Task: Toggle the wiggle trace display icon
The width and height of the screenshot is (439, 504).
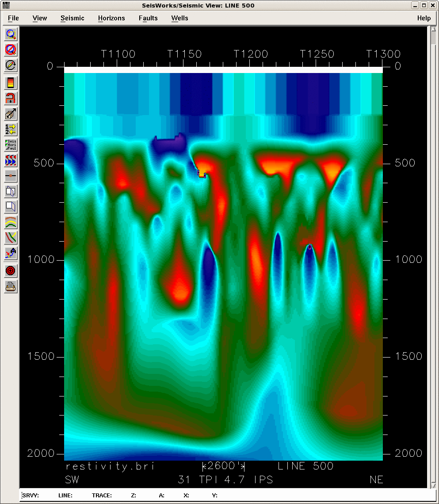Action: point(11,160)
